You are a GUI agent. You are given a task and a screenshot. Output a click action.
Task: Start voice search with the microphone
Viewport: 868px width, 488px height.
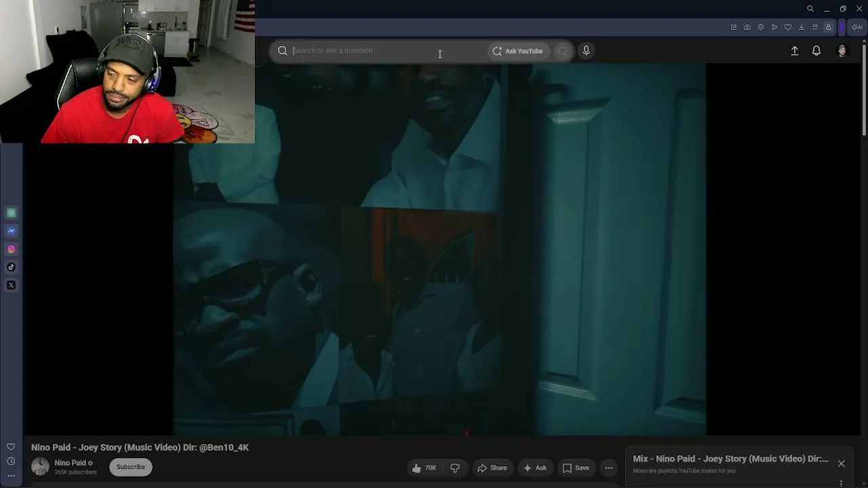click(x=587, y=51)
